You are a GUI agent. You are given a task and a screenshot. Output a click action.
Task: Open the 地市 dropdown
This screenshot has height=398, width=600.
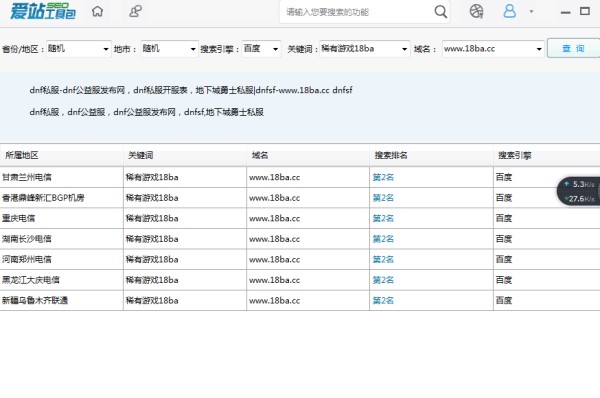(170, 49)
